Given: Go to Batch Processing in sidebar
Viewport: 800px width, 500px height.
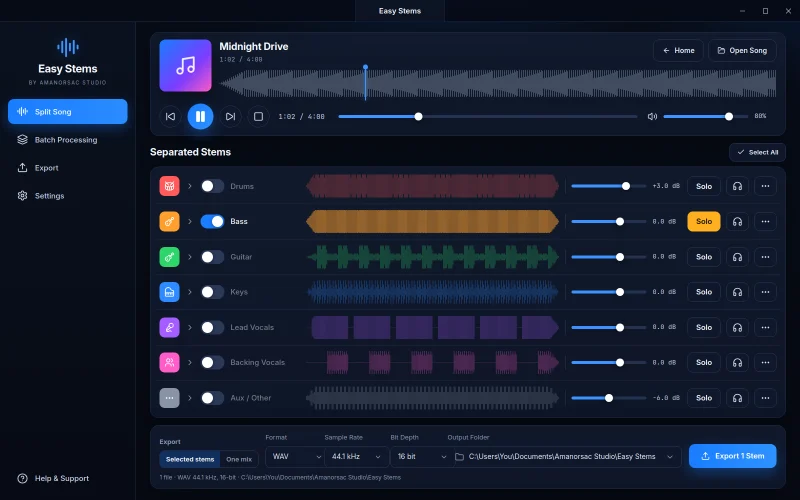Looking at the screenshot, I should (x=68, y=139).
